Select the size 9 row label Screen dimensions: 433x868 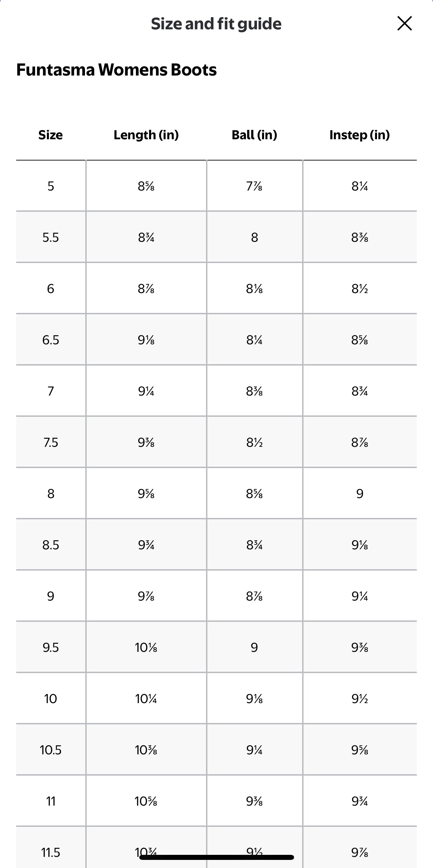click(x=51, y=596)
